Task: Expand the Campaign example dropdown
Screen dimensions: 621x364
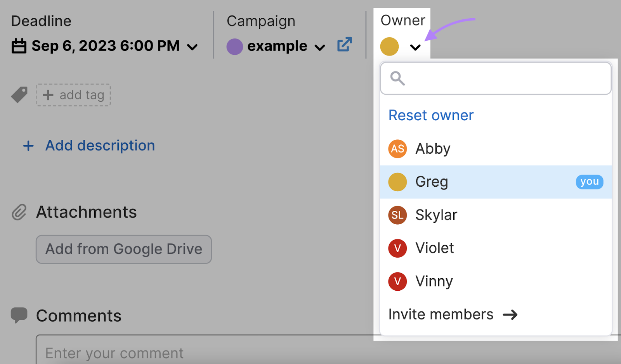Action: coord(320,48)
